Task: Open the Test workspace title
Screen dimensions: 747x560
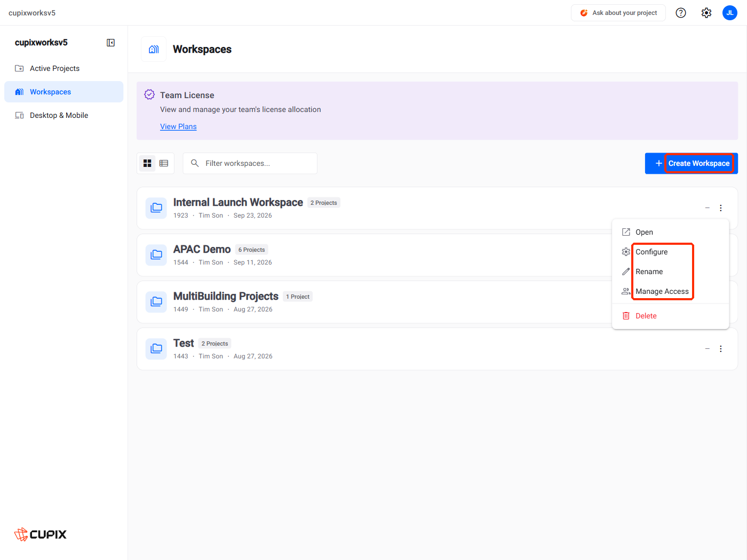Action: (184, 343)
